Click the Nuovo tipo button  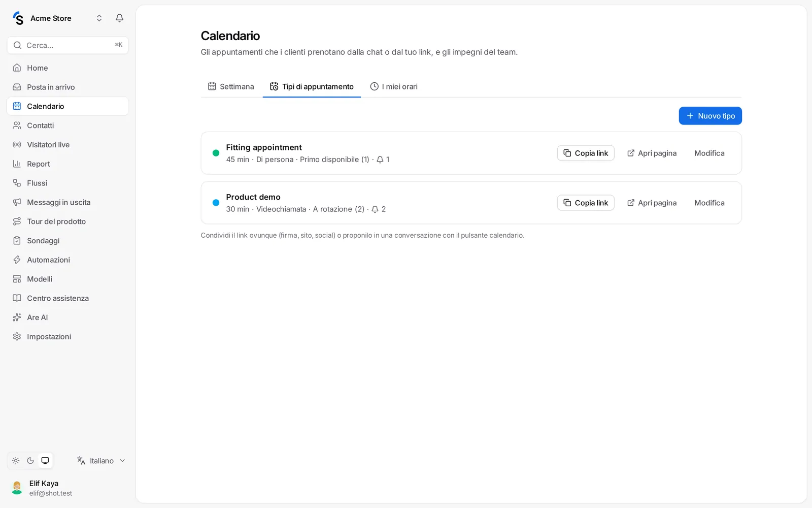pyautogui.click(x=710, y=116)
